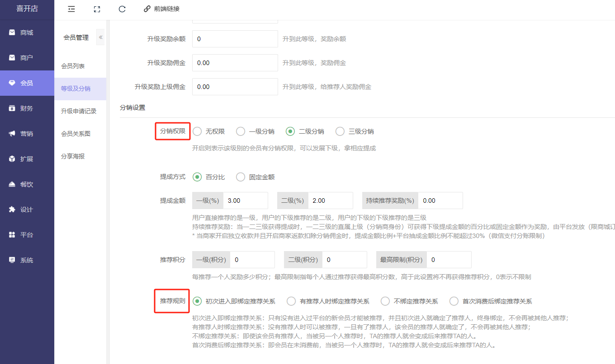
Task: Click the 分销权限 label
Action: pyautogui.click(x=172, y=131)
